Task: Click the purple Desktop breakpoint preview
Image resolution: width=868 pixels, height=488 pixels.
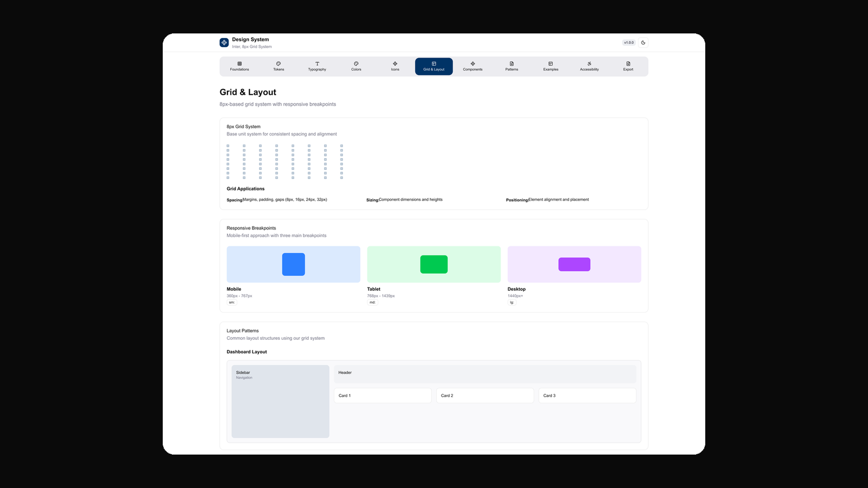Action: (x=574, y=264)
